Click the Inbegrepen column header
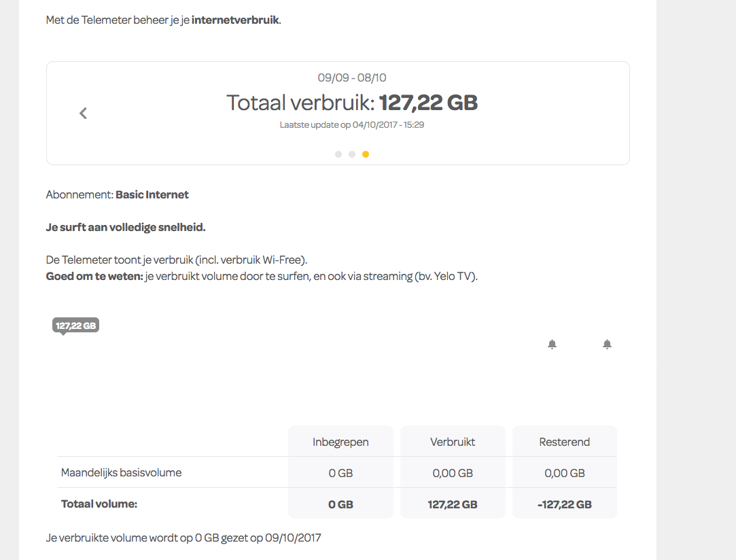 click(x=340, y=442)
